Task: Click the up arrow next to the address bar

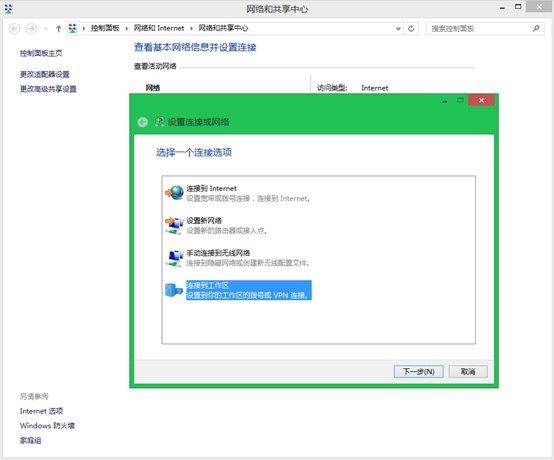Action: [59, 29]
